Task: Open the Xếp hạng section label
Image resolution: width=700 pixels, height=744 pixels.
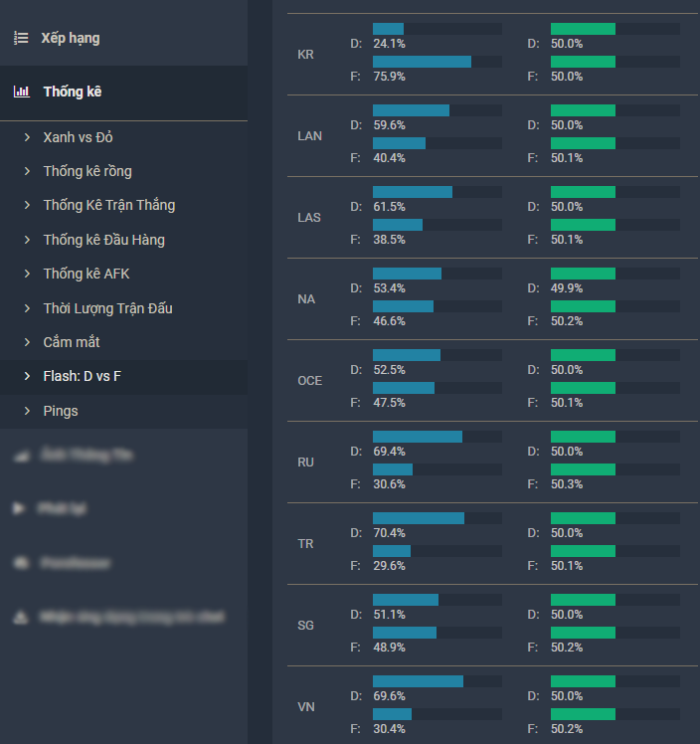Action: point(71,38)
